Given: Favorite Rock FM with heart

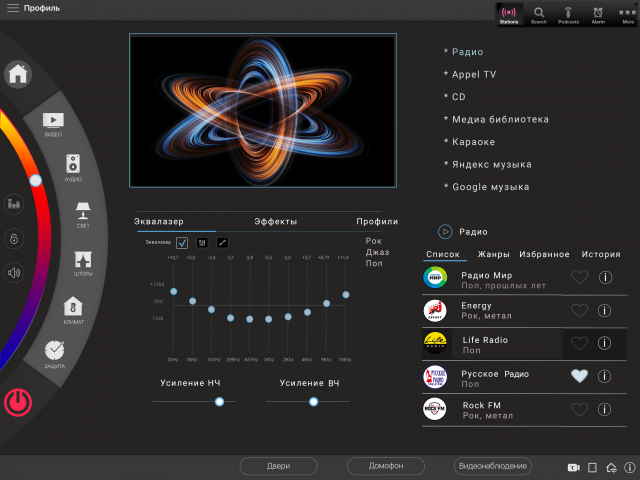Looking at the screenshot, I should coord(580,409).
